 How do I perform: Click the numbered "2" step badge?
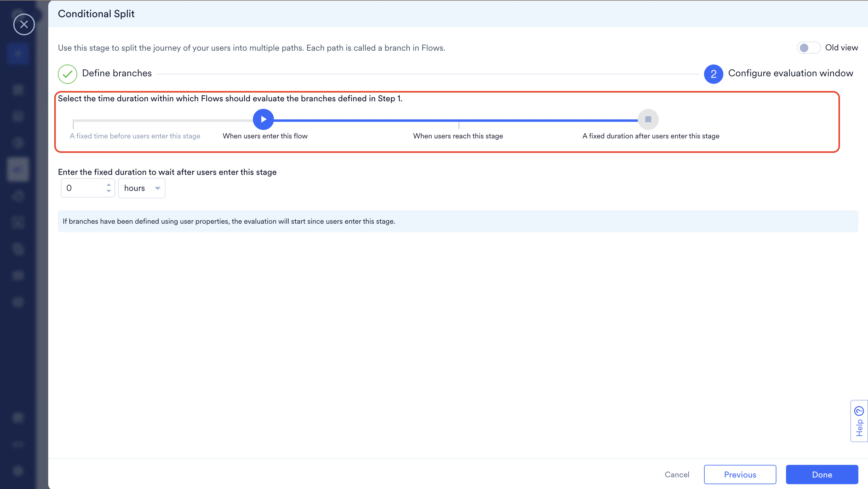[x=713, y=74]
